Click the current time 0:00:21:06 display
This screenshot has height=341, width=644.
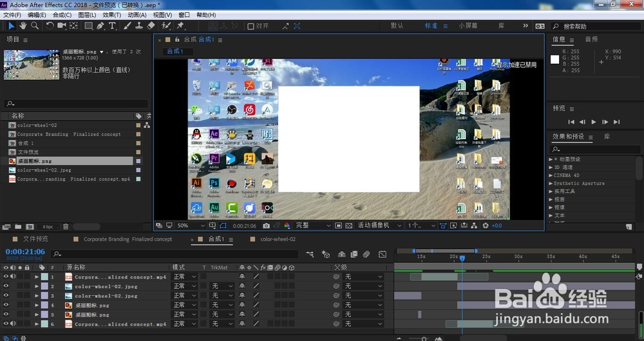click(25, 251)
